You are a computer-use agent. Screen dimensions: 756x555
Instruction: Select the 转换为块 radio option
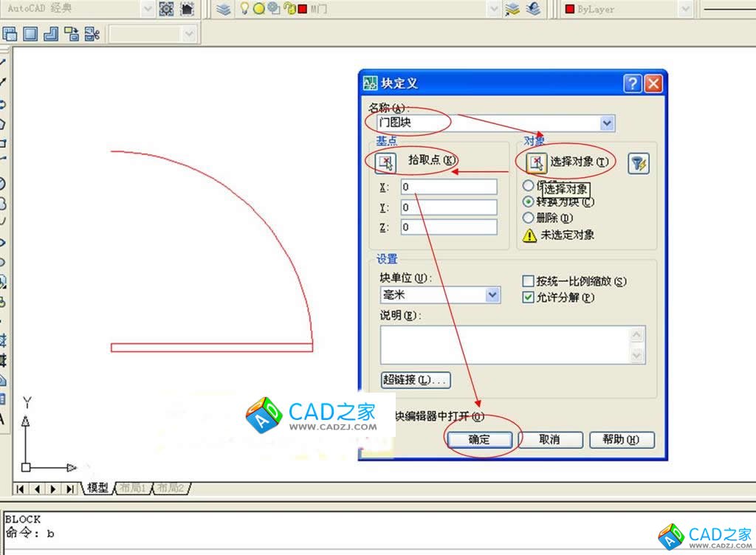click(528, 201)
